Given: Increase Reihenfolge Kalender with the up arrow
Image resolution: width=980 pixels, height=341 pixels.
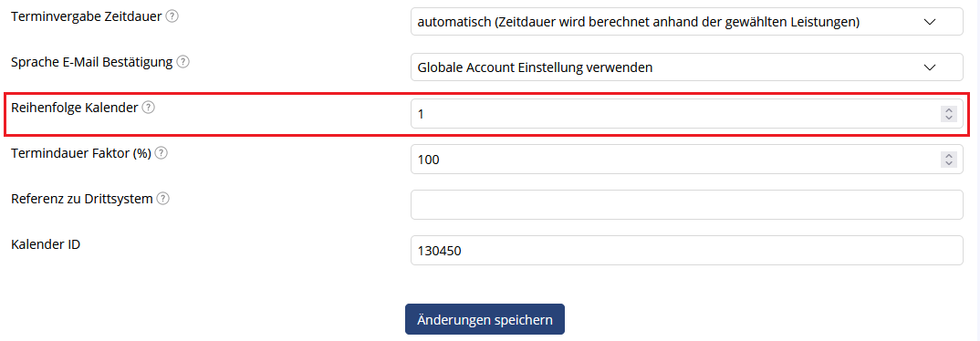Looking at the screenshot, I should 949,110.
